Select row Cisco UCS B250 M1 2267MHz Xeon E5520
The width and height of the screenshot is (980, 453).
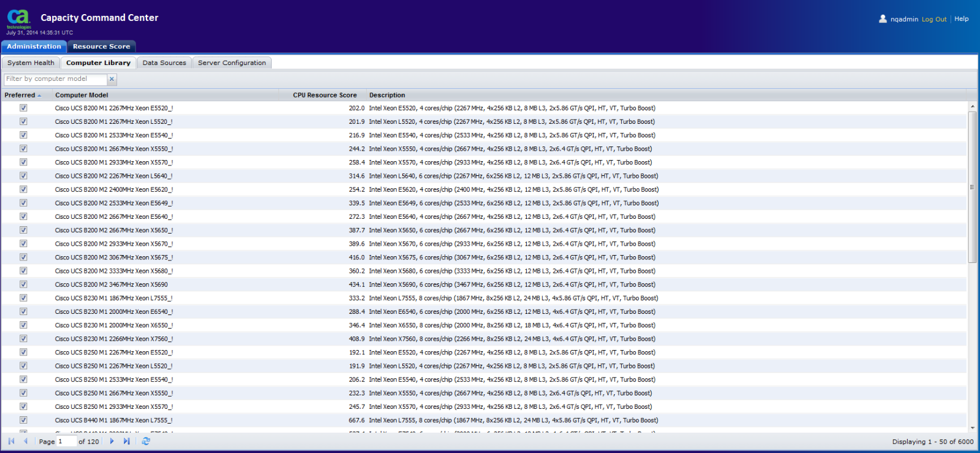tap(484, 352)
